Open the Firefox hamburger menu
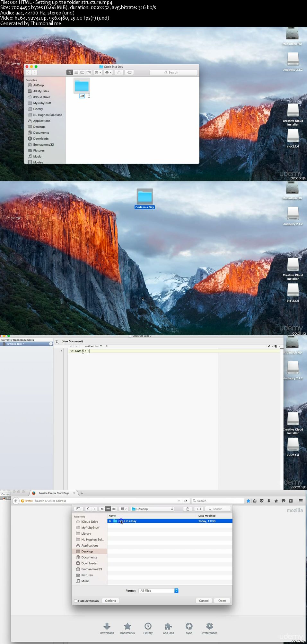This screenshot has width=307, height=644. coord(301,501)
